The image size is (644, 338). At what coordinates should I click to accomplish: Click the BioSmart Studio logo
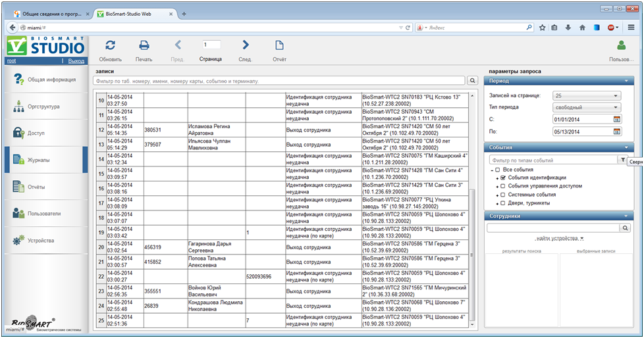click(x=46, y=46)
